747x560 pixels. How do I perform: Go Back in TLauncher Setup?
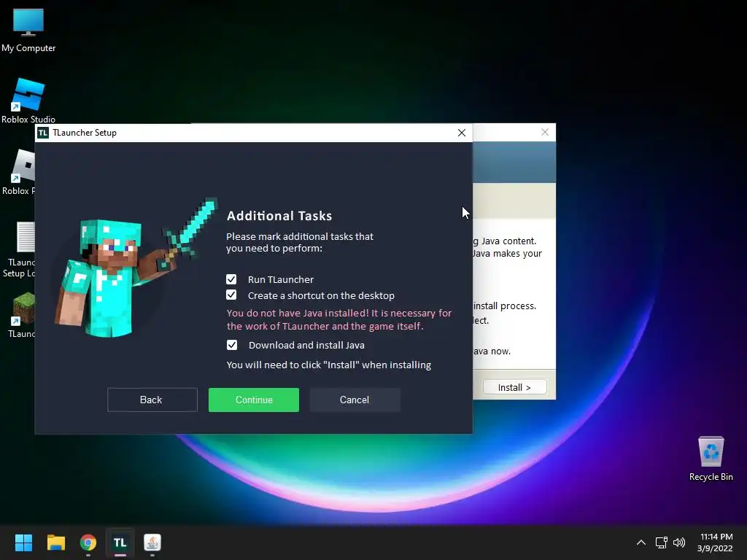[x=152, y=400]
